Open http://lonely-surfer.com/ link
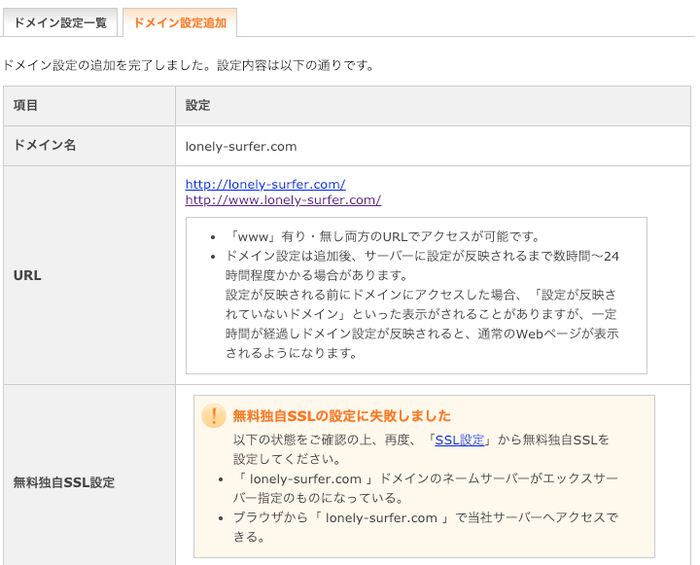Screen dimensions: 700x565 coord(265,184)
